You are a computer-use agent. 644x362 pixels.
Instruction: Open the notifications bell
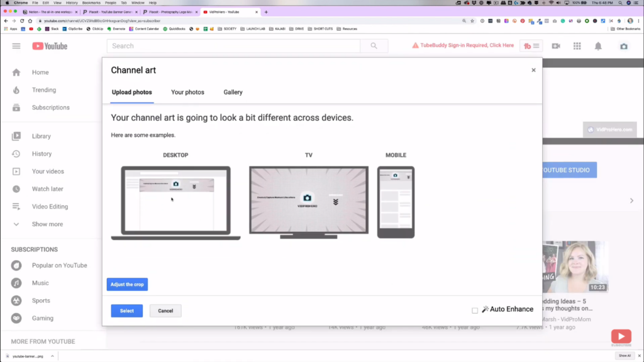(598, 46)
